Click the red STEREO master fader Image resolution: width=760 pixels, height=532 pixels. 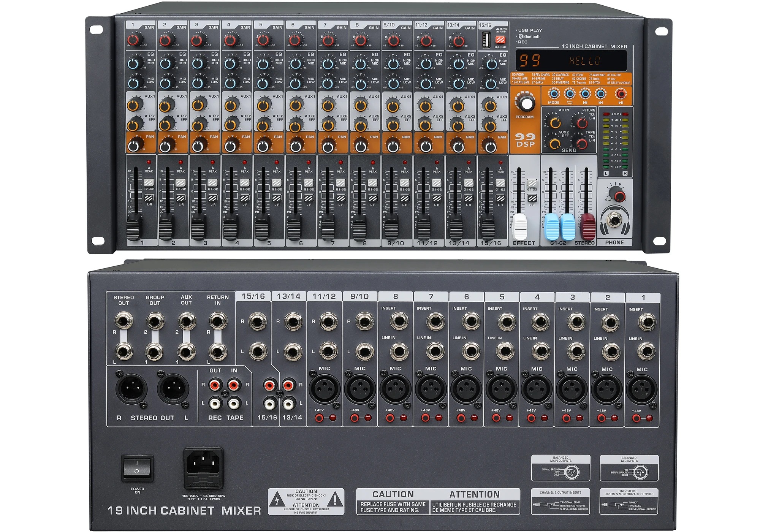coord(588,226)
